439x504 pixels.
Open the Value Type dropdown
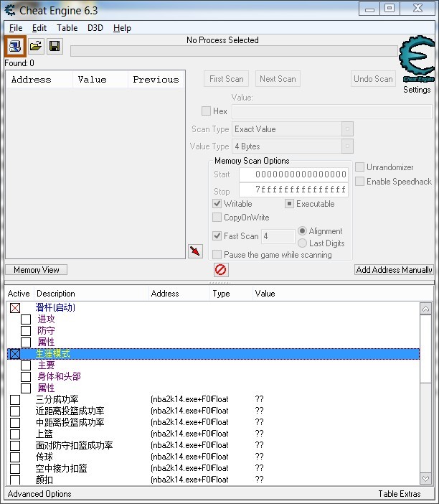347,146
